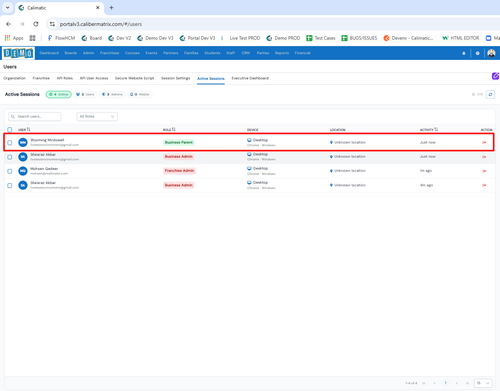
Task: Click the DEMO logo in the header
Action: coord(18,53)
